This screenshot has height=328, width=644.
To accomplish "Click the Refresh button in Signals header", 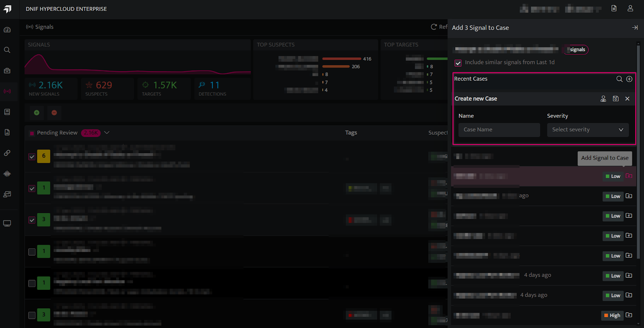I will pos(439,27).
